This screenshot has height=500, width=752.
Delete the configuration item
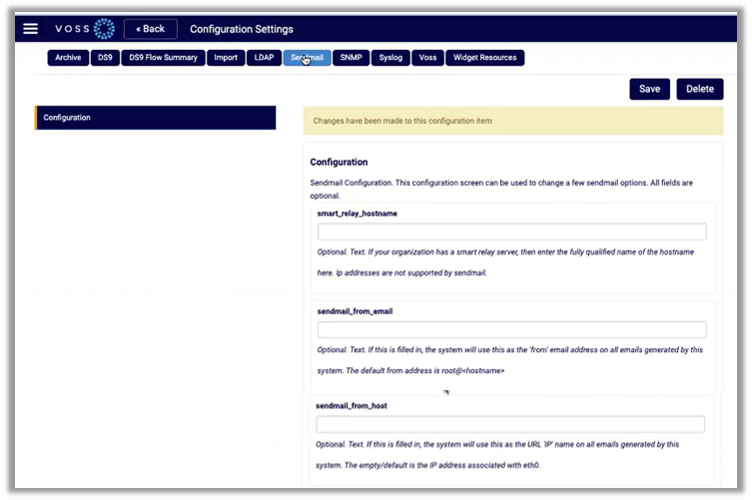tap(700, 89)
